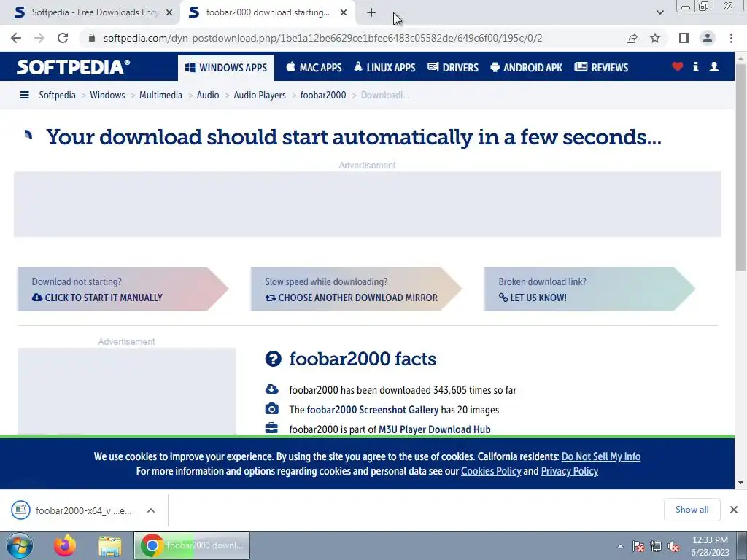747x560 pixels.
Task: Close the foobar2000 download tab
Action: 344,13
